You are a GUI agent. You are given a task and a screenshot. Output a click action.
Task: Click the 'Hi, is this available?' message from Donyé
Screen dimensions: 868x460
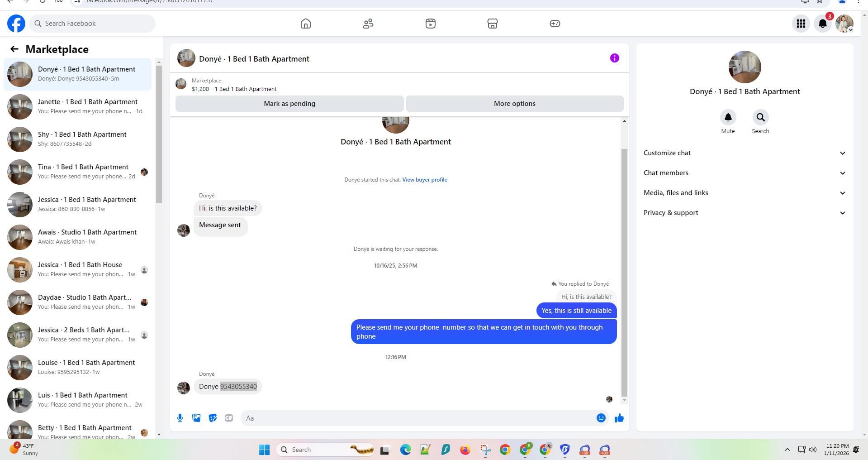point(228,208)
